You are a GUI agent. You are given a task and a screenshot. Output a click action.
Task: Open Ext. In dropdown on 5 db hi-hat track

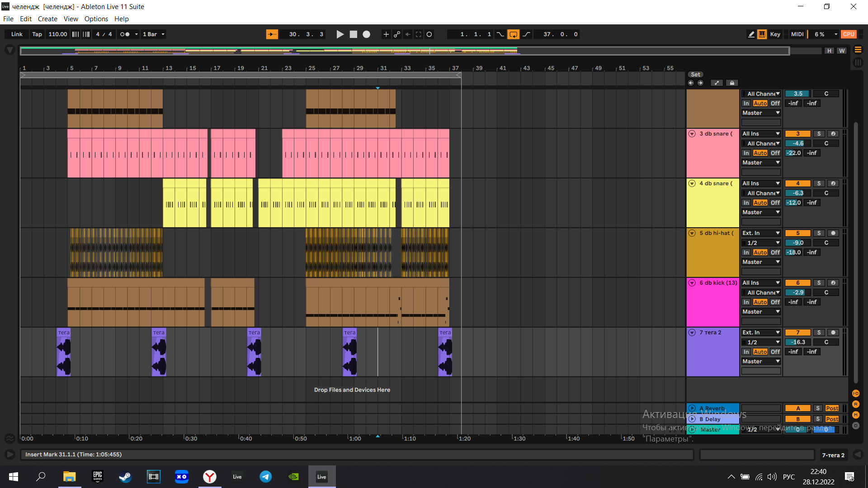click(x=761, y=233)
